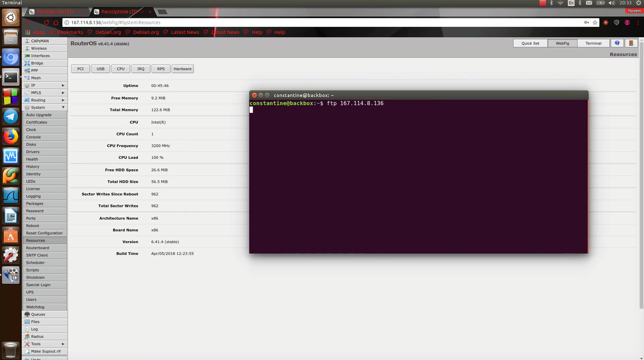This screenshot has width=644, height=360.
Task: Open the Hardware settings button
Action: click(x=182, y=69)
